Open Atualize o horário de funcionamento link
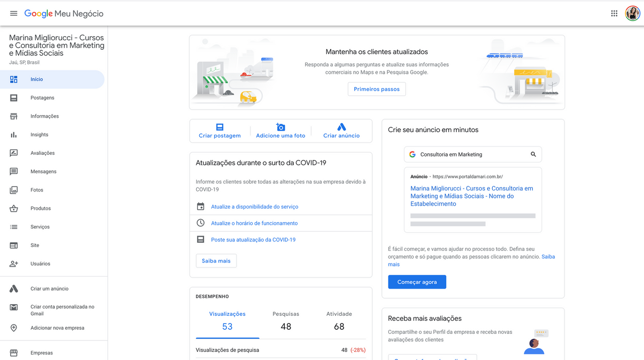Screen dimensions: 644x360 [255, 223]
